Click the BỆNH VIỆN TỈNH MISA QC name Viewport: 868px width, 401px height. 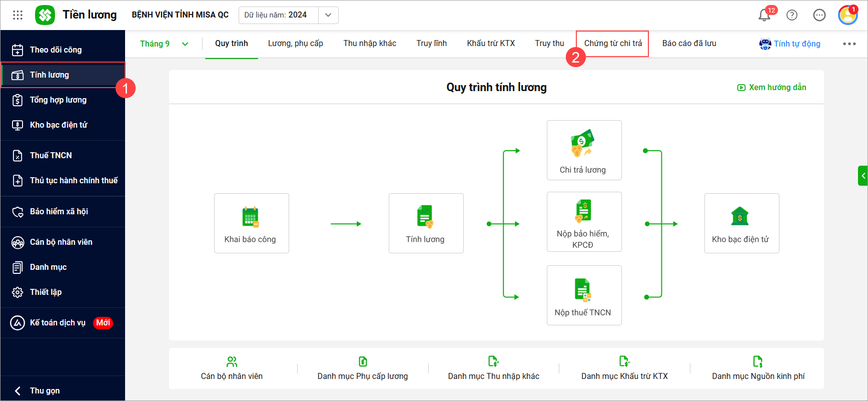[x=180, y=15]
